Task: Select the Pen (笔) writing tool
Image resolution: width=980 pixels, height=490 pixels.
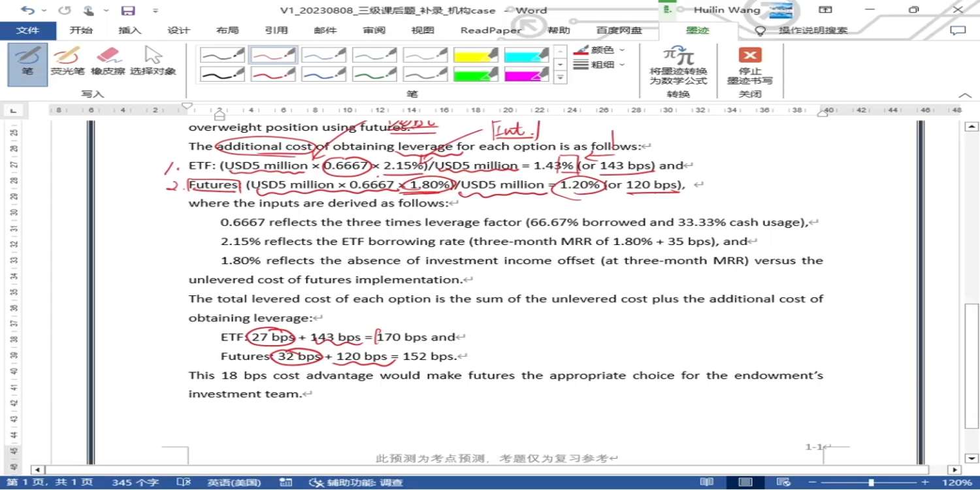Action: click(x=27, y=62)
